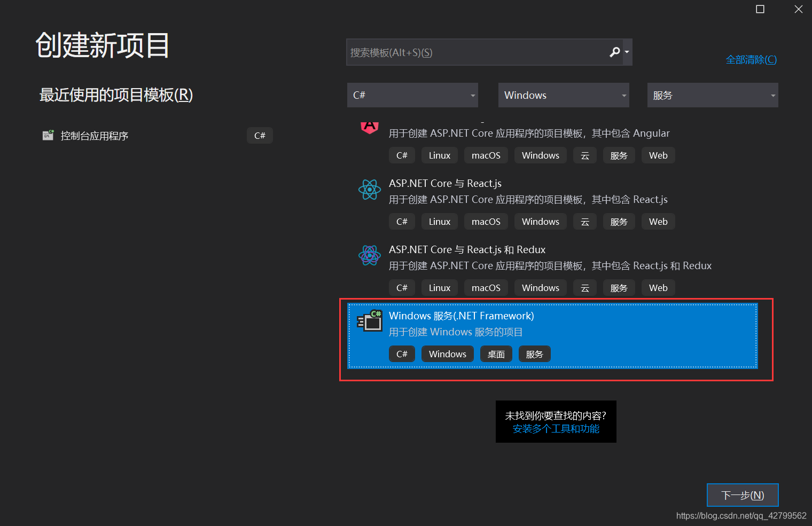The width and height of the screenshot is (812, 526).
Task: Click the C# tag beside 控制台应用程序
Action: click(260, 136)
